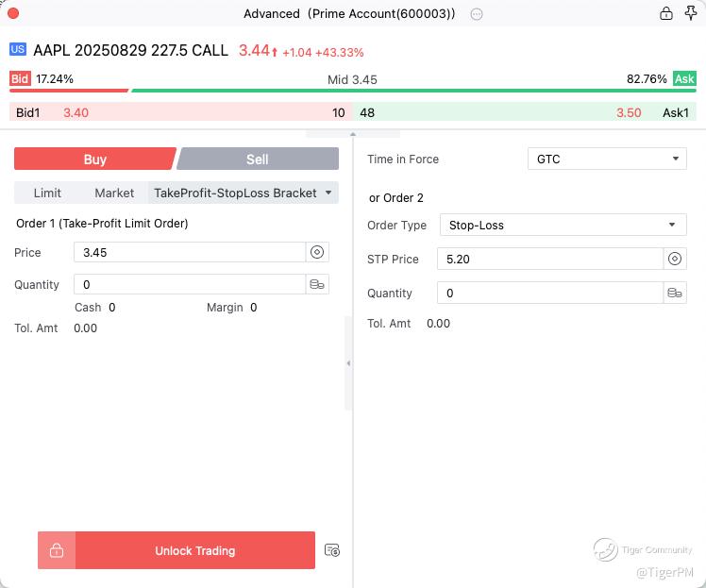Click the green ask ratio bar
706x588 pixels.
413,91
